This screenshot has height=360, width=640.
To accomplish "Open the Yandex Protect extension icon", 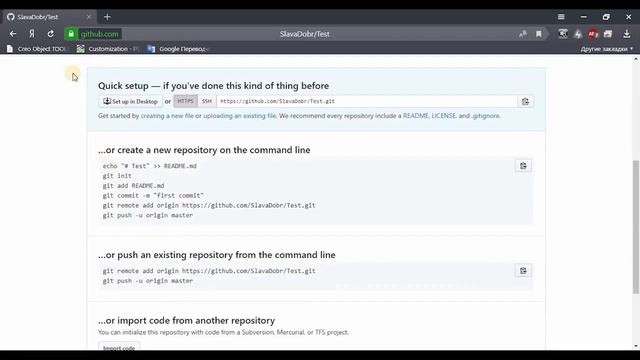I will 563,34.
